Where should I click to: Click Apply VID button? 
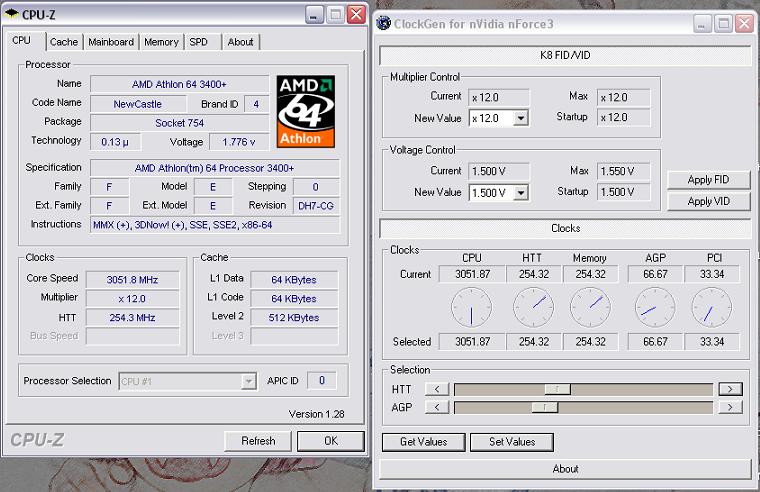pos(708,201)
